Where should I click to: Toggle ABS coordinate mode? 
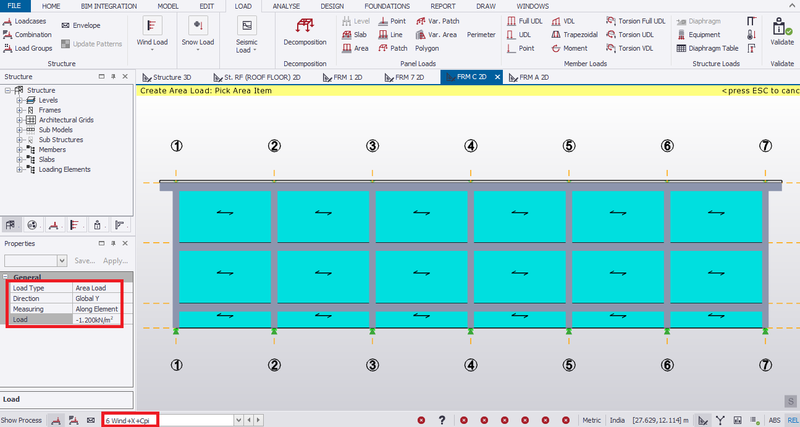point(774,420)
